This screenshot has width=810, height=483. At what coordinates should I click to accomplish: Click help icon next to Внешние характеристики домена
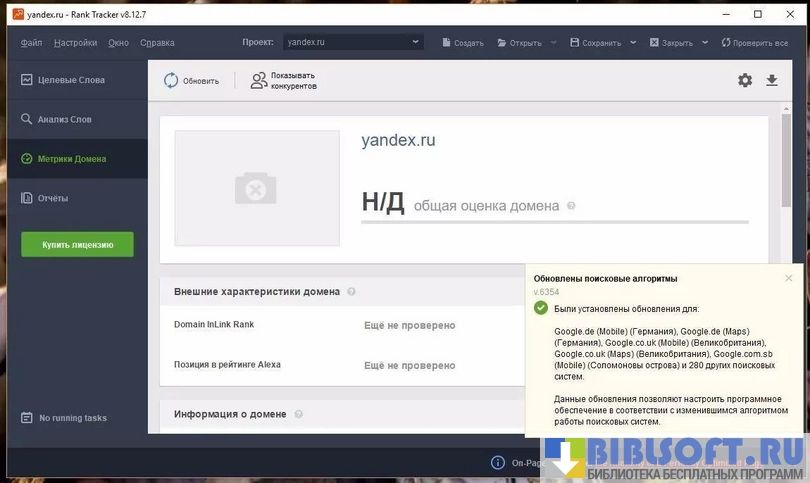351,292
